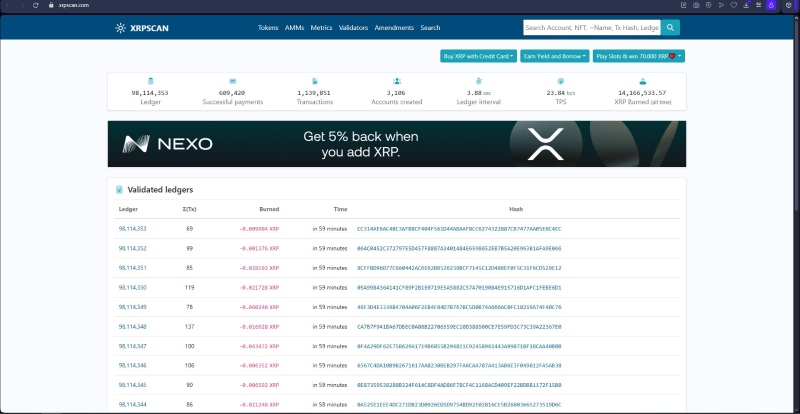The image size is (800, 414).
Task: Go back with the browser back arrow
Action: point(7,5)
